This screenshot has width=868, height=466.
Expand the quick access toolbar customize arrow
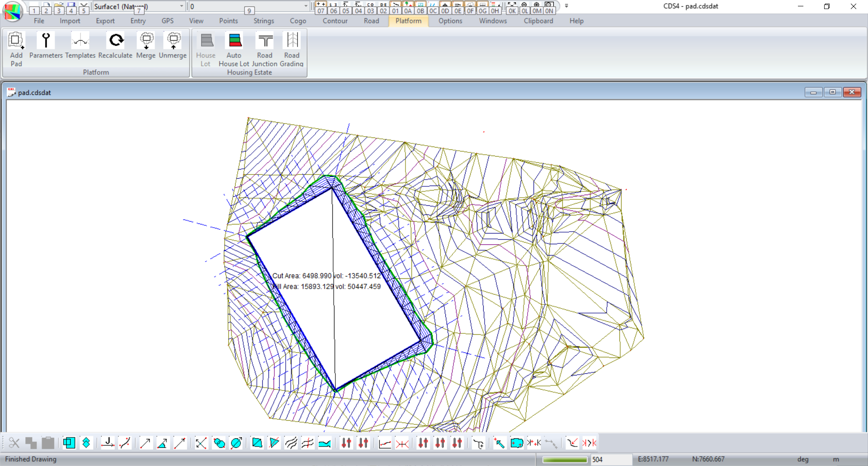566,6
